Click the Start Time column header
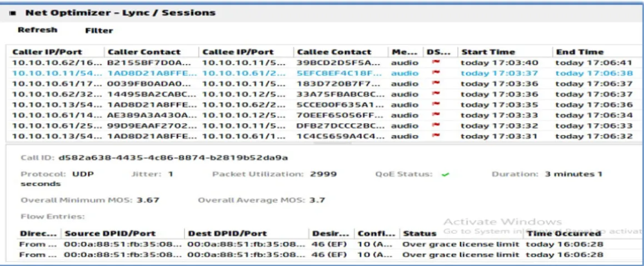644x266 pixels. click(488, 52)
